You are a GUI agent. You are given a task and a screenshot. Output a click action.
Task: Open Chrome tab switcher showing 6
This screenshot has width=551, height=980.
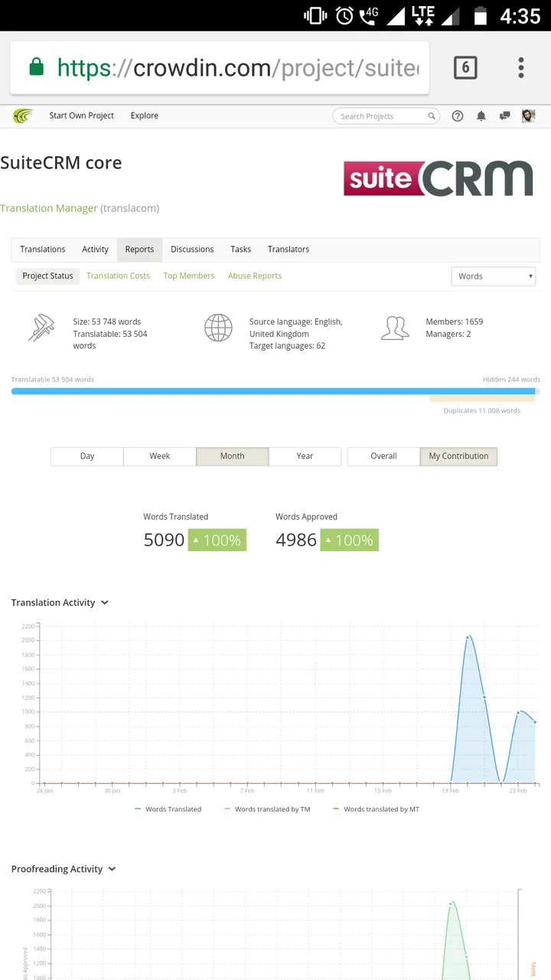(465, 67)
